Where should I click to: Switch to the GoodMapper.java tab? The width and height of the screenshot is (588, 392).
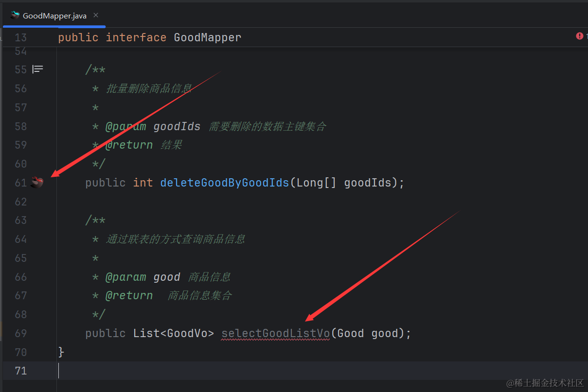[54, 16]
